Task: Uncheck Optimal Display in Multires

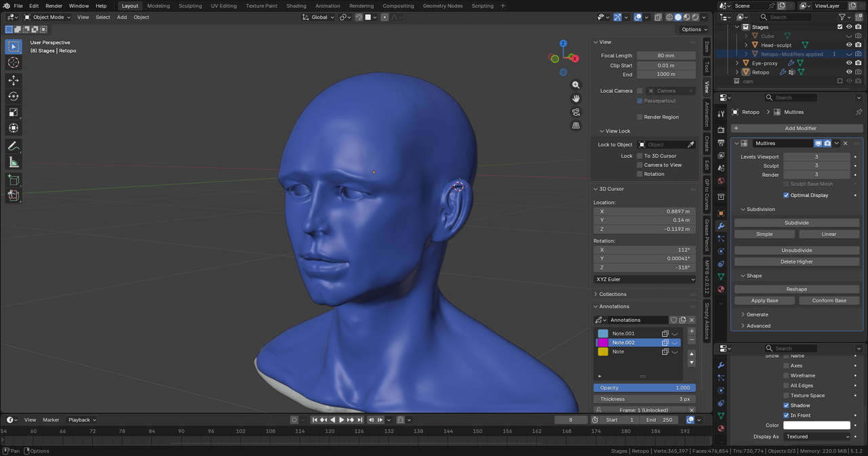Action: pos(786,195)
